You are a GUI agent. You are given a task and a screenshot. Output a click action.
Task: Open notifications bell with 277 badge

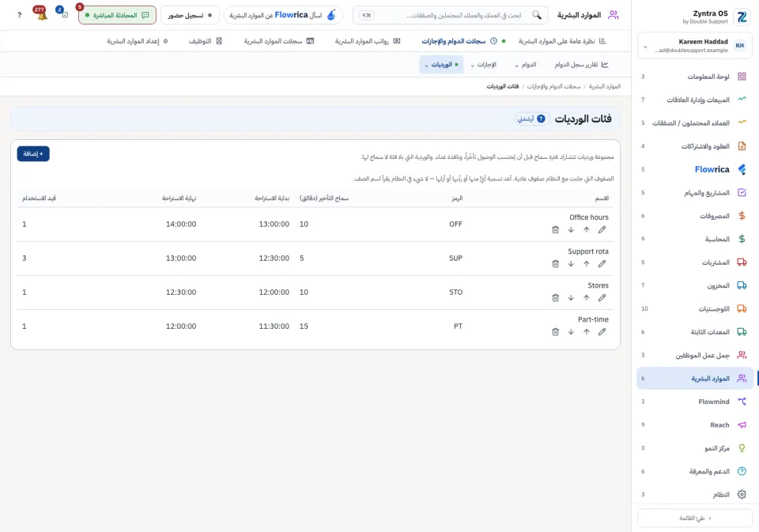tap(41, 14)
